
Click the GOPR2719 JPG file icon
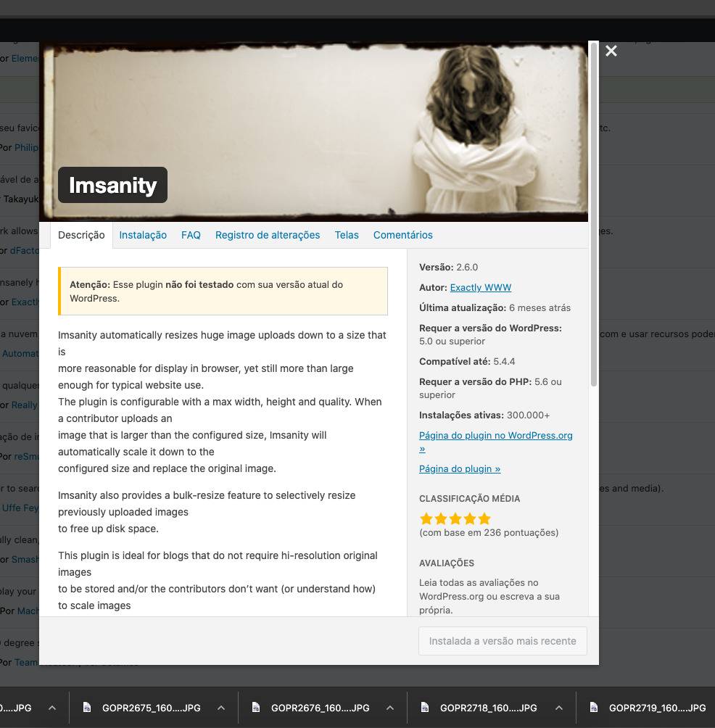594,708
